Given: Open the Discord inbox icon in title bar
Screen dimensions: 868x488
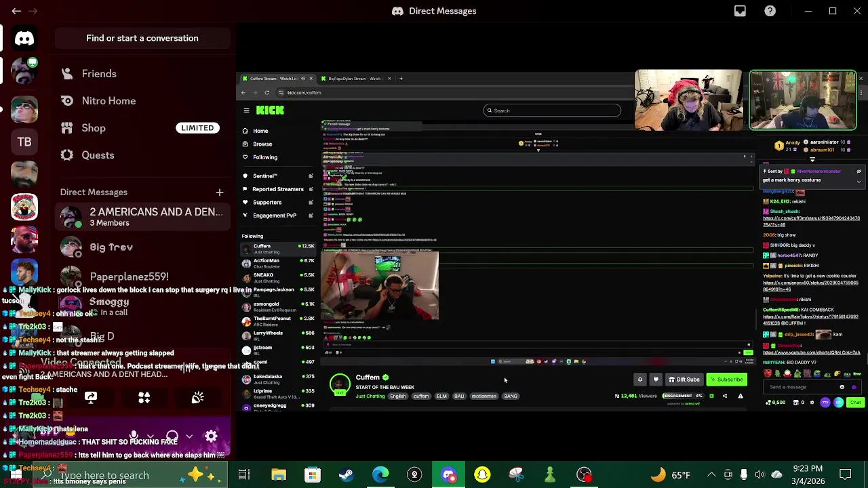Looking at the screenshot, I should click(740, 11).
